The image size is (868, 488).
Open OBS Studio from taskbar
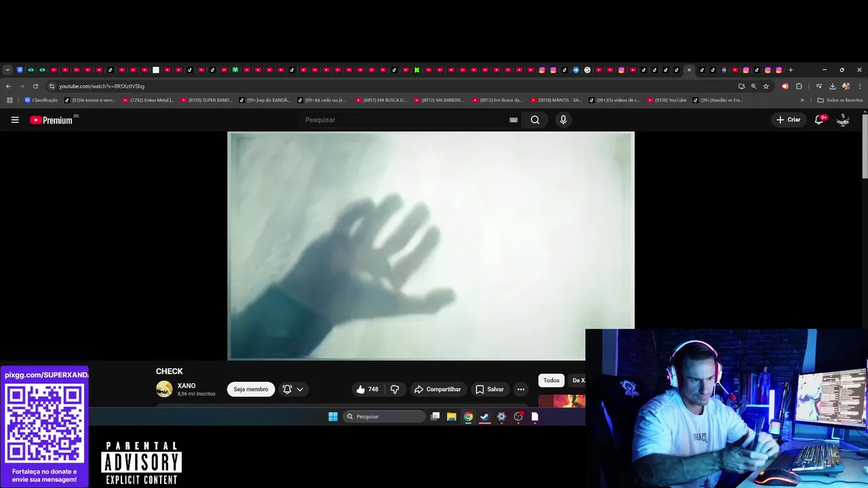pyautogui.click(x=518, y=417)
